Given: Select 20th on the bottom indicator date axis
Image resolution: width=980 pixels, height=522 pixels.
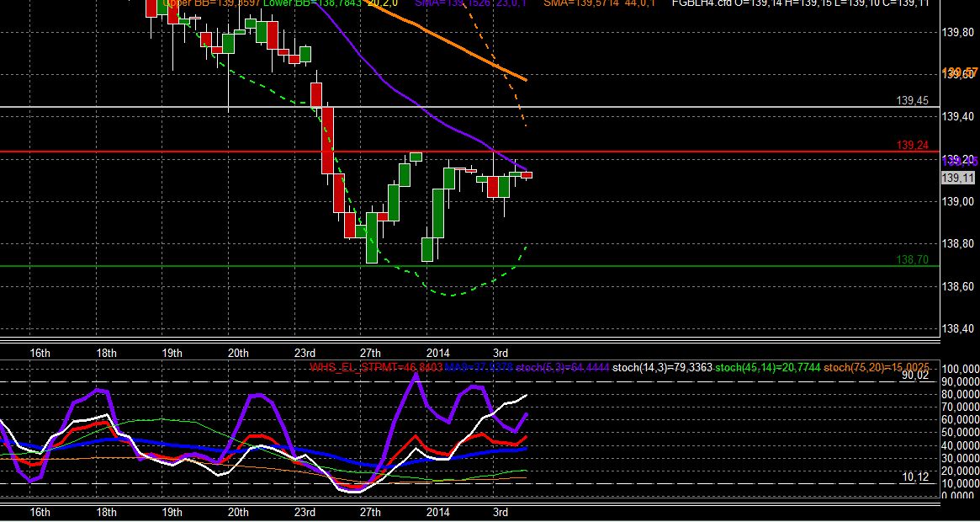Looking at the screenshot, I should [x=238, y=513].
